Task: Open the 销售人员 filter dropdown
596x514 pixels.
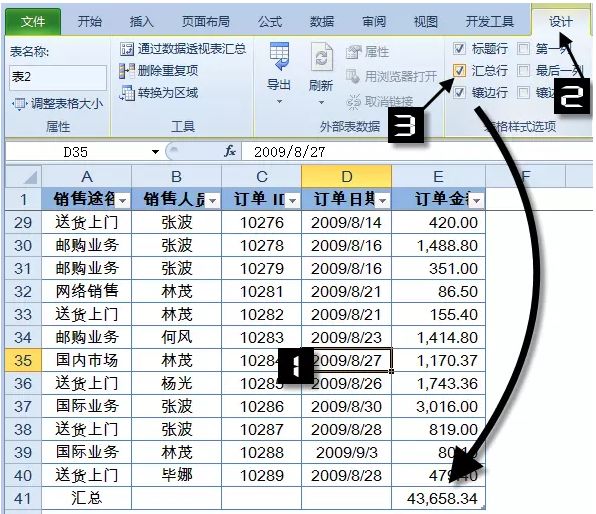Action: (213, 200)
